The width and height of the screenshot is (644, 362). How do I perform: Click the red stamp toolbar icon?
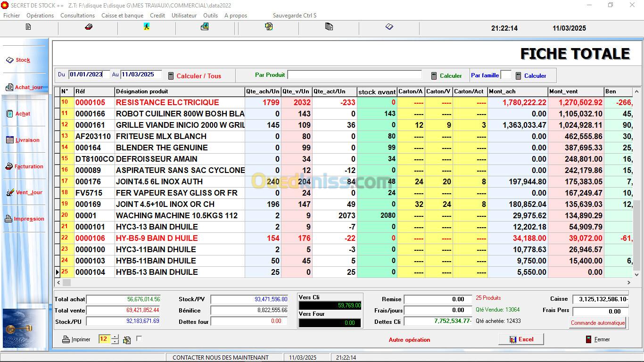click(x=88, y=27)
